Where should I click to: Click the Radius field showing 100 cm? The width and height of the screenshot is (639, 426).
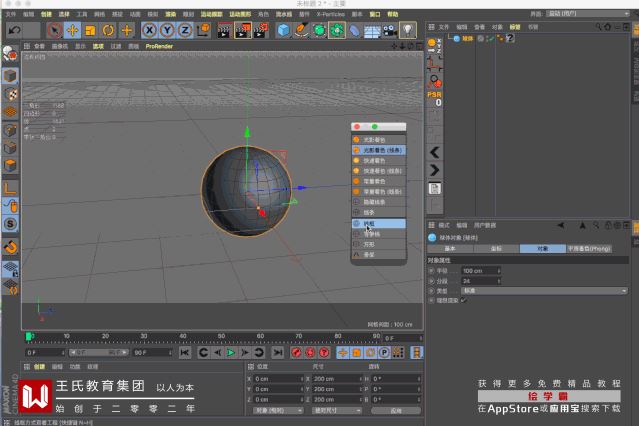click(x=479, y=271)
